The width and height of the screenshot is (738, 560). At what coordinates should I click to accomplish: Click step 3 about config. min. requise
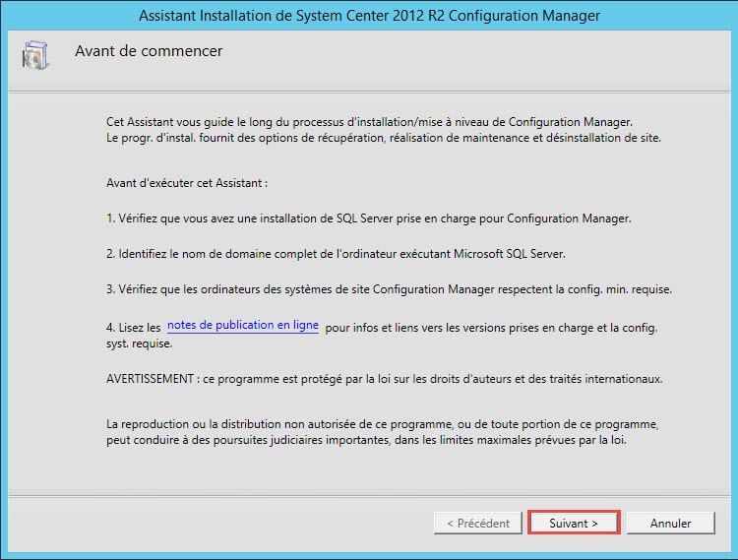389,289
